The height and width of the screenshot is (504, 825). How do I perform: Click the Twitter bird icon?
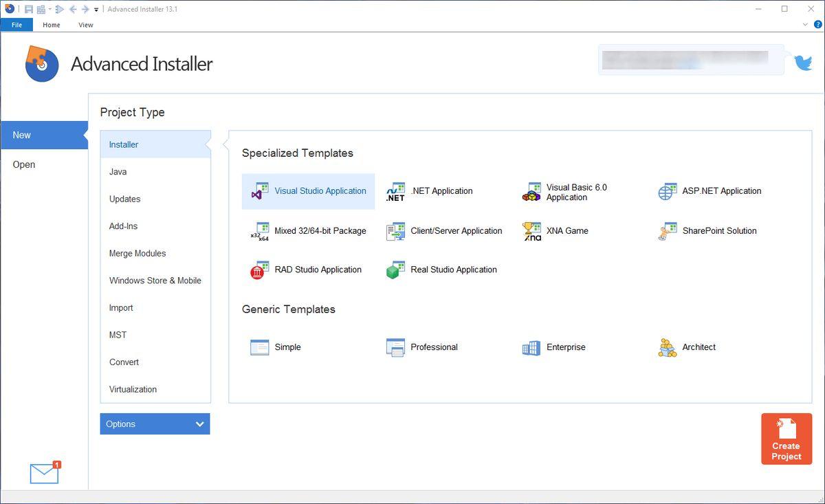(x=803, y=63)
